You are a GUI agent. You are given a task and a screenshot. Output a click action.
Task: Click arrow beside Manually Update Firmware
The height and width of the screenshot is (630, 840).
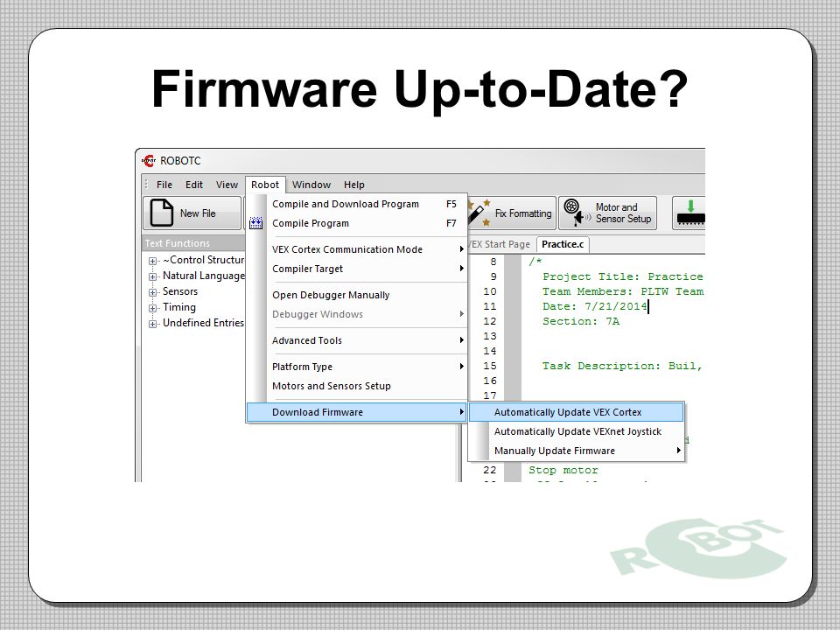tap(679, 451)
